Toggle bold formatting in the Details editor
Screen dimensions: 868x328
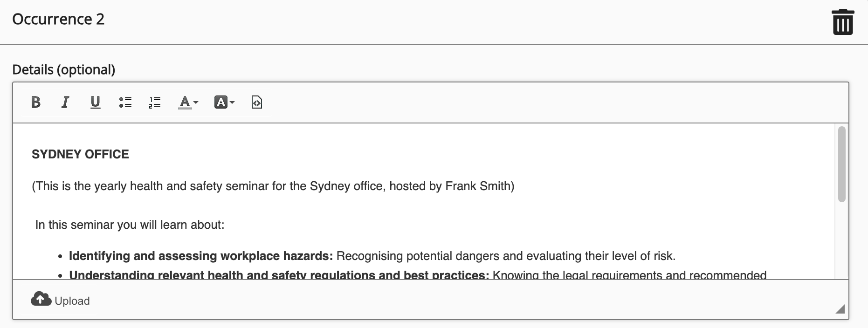(36, 102)
